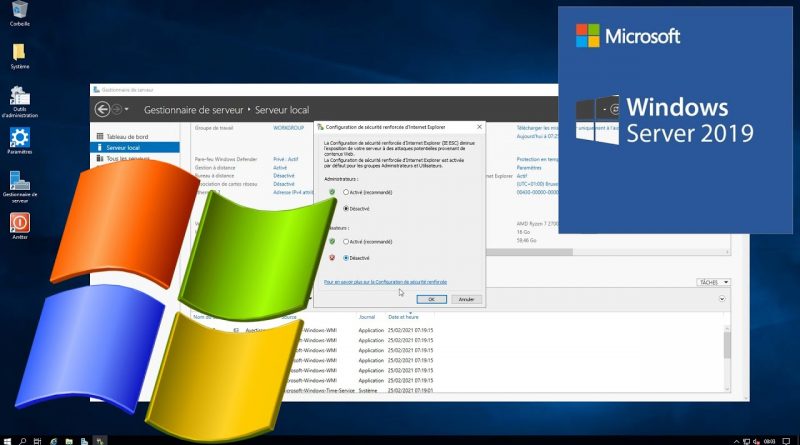This screenshot has height=445, width=800.
Task: Show hidden system tray icons chevron
Action: [x=736, y=441]
